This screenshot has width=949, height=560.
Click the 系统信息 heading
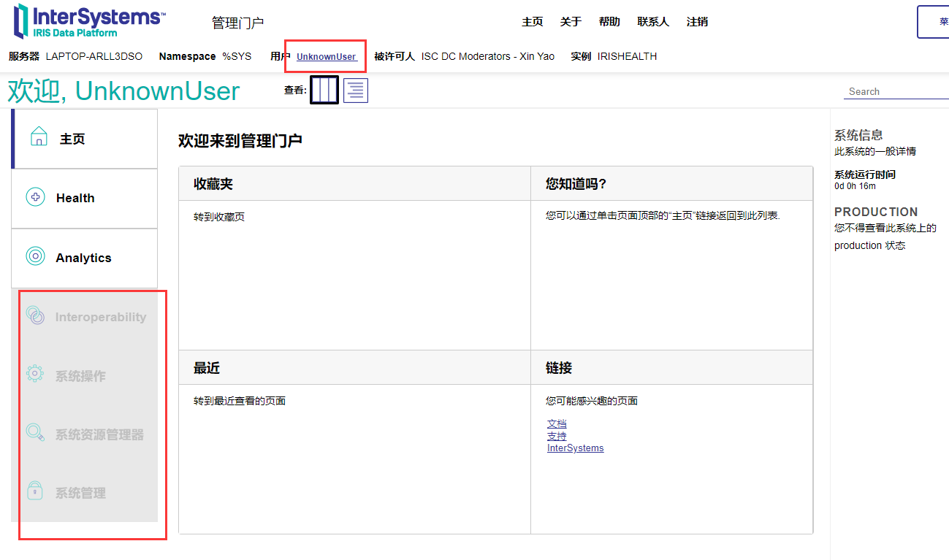click(x=858, y=135)
